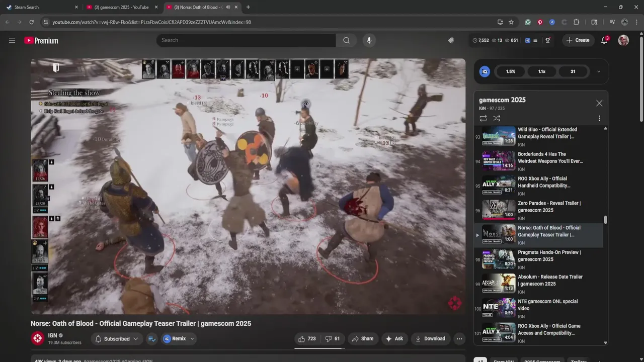
Task: Open a new browser tab
Action: (248, 7)
